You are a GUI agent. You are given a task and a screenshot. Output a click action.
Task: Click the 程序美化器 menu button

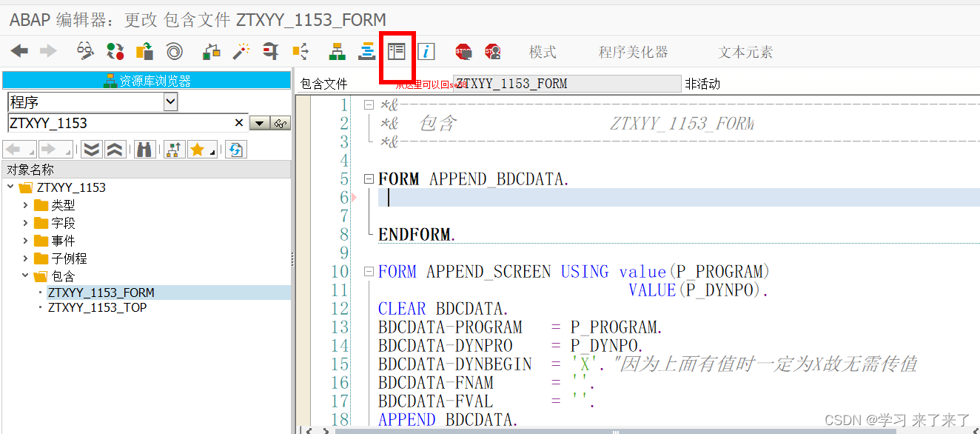pyautogui.click(x=634, y=52)
